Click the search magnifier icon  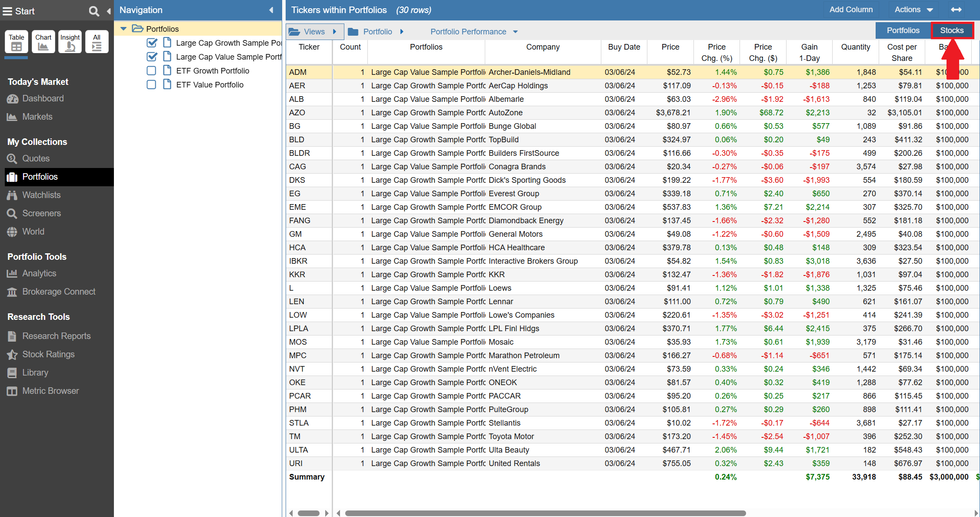[x=94, y=11]
